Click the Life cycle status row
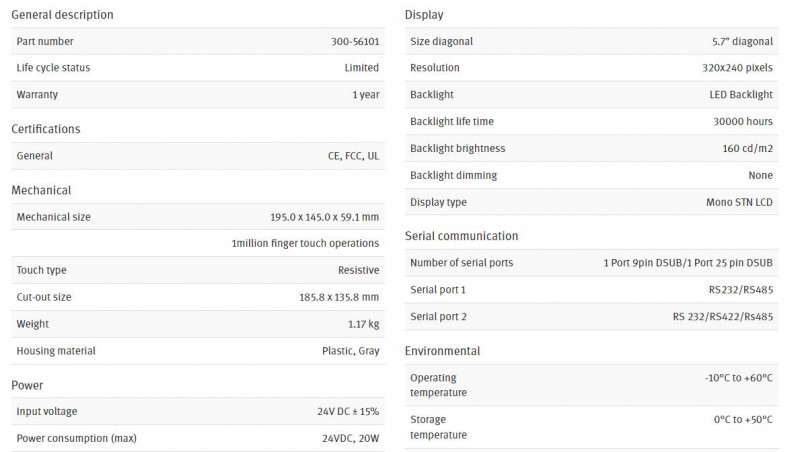The image size is (800, 452). [x=198, y=68]
